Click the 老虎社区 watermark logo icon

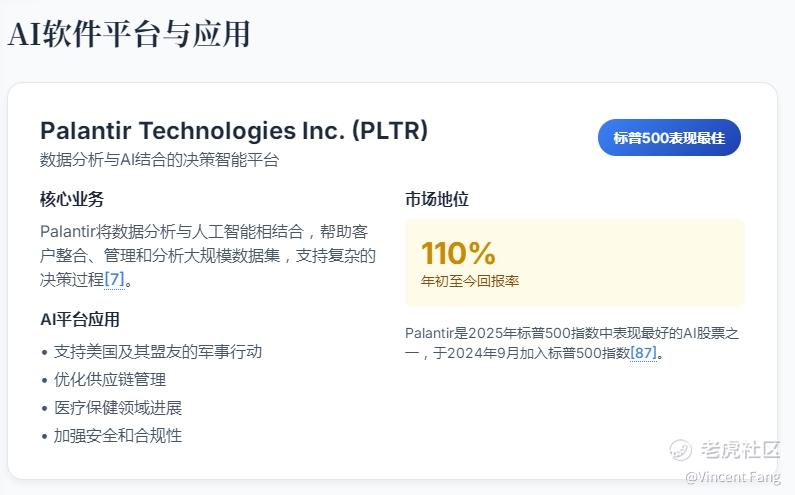coord(680,450)
